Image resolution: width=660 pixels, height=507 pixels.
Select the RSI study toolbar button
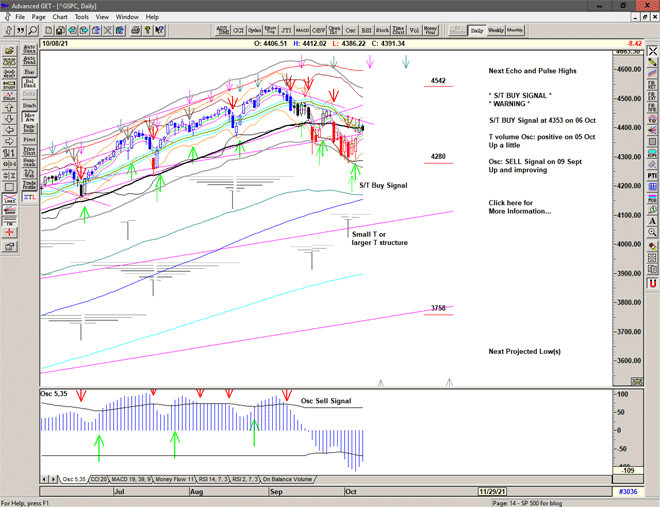tap(366, 31)
